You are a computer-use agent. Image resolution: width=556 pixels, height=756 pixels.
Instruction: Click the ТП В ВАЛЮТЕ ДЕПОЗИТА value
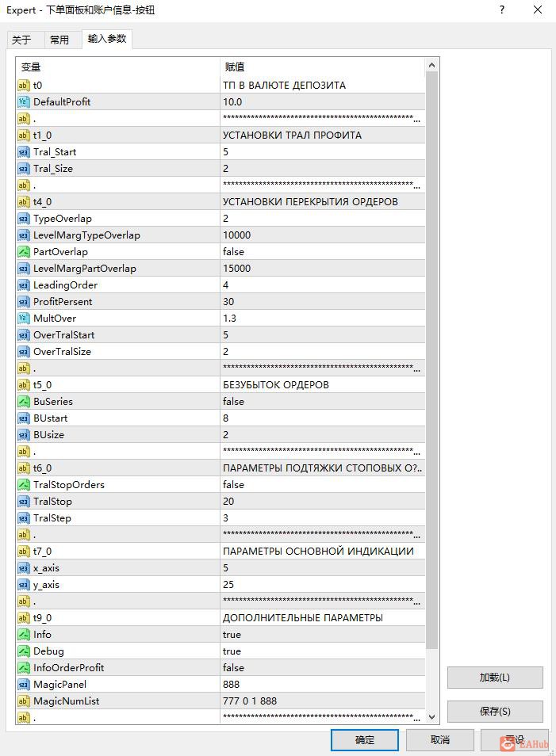pyautogui.click(x=284, y=86)
